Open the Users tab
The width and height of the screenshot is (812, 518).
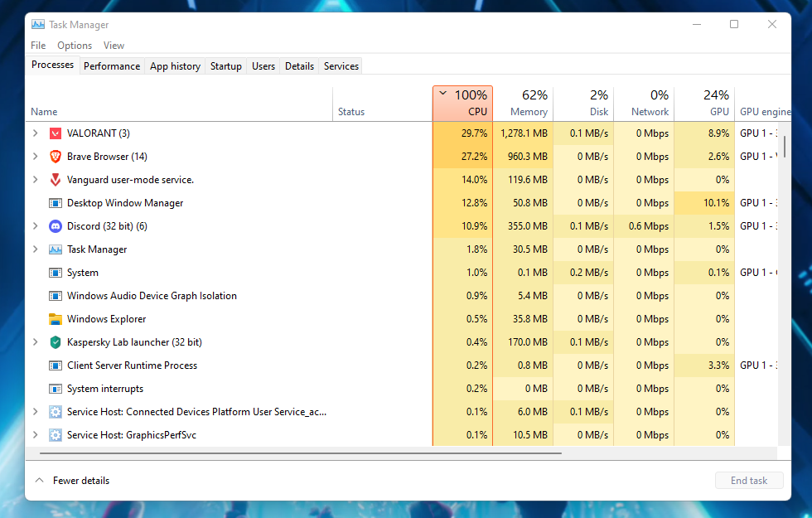tap(263, 66)
